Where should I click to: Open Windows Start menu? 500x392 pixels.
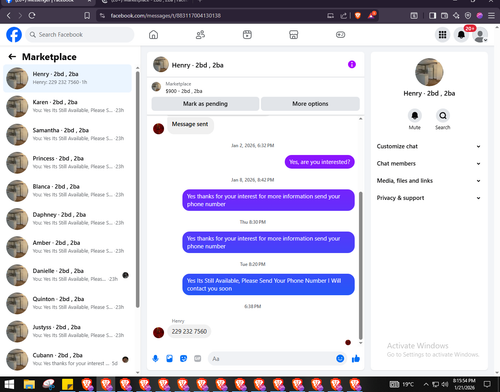tap(9, 384)
